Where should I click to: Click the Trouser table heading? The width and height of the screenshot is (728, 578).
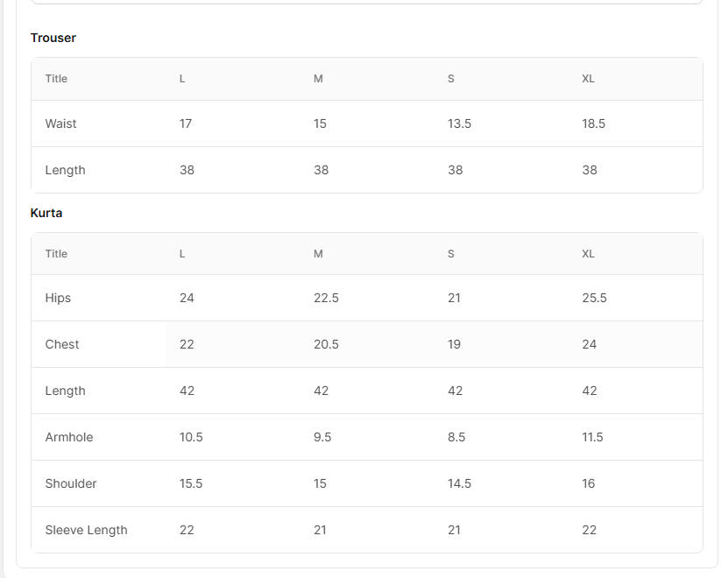pos(53,38)
